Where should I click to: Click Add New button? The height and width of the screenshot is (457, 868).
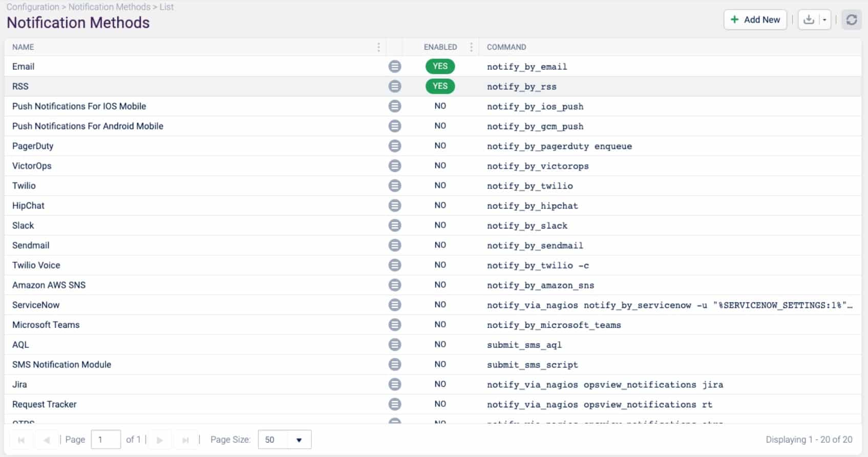pyautogui.click(x=755, y=19)
